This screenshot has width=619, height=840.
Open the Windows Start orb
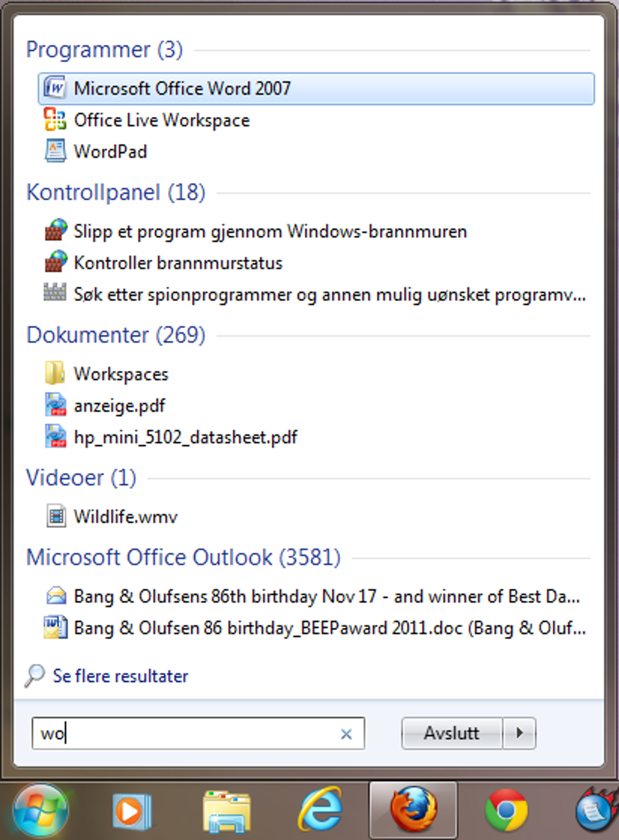[41, 810]
